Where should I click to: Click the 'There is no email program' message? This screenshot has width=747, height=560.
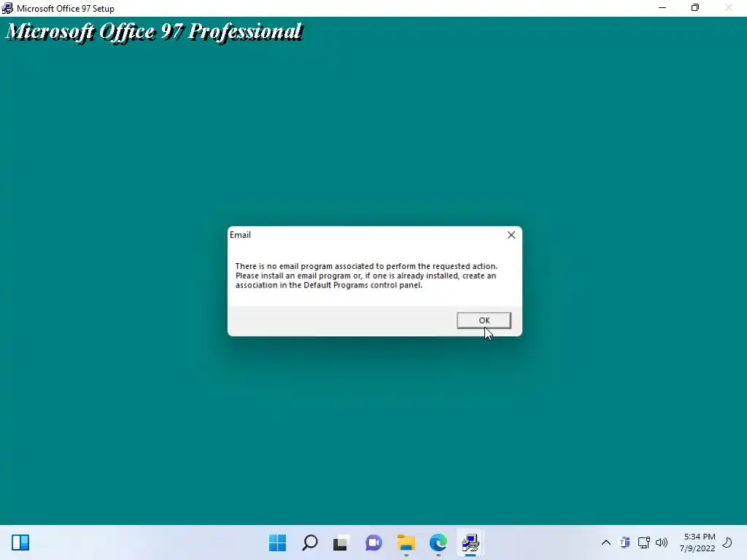point(366,276)
